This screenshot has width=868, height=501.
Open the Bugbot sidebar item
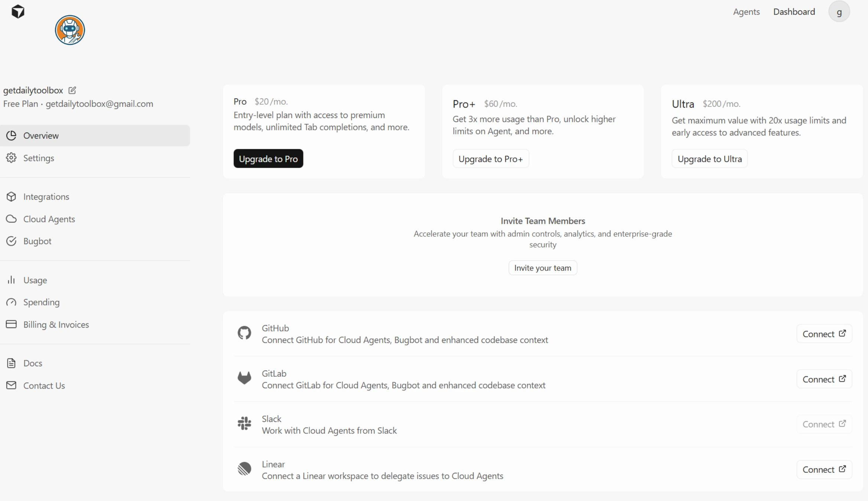tap(37, 241)
